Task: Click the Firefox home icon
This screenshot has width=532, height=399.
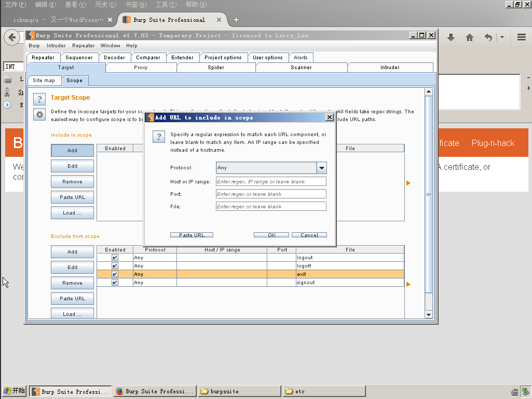Action: pos(470,37)
